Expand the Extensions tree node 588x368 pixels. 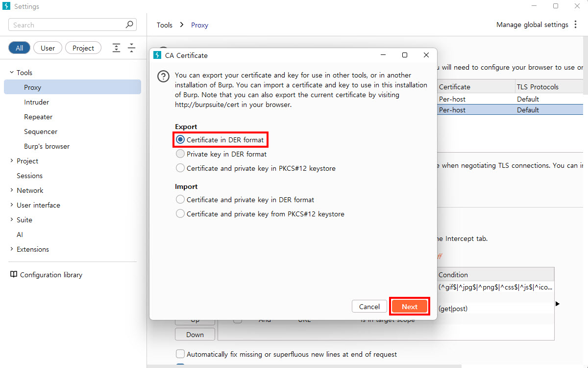(12, 249)
